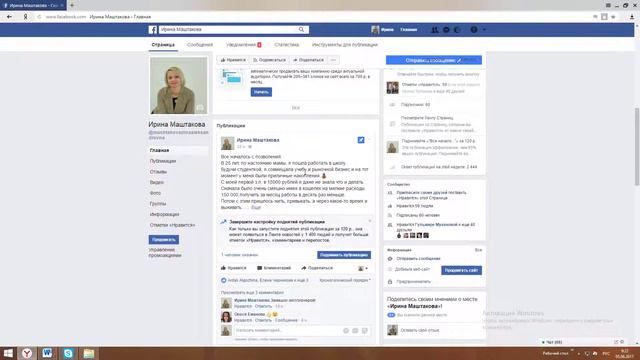Open the help question-mark icon in the header
The height and width of the screenshot is (360, 640).
pos(474,29)
